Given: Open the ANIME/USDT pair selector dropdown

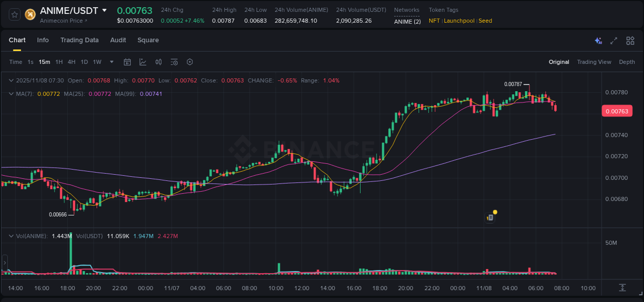Looking at the screenshot, I should pyautogui.click(x=106, y=10).
